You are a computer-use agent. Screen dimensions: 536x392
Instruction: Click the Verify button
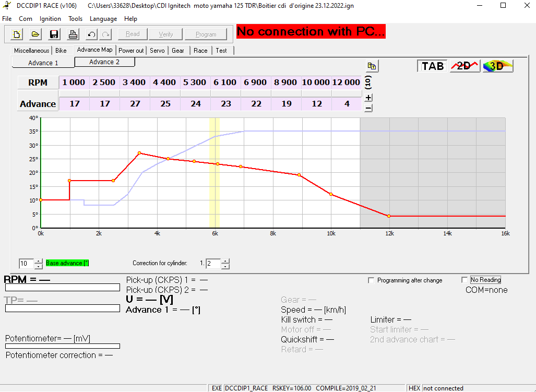(x=166, y=34)
